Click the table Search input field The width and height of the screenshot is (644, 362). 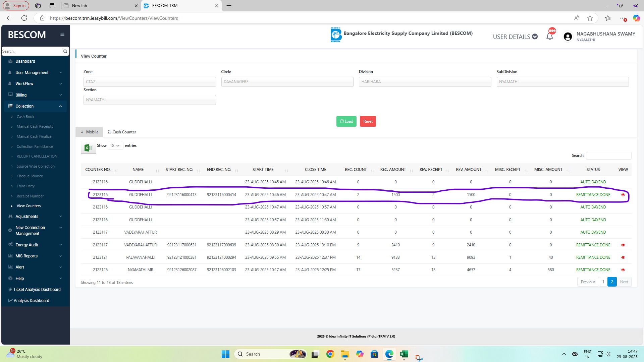[608, 156]
